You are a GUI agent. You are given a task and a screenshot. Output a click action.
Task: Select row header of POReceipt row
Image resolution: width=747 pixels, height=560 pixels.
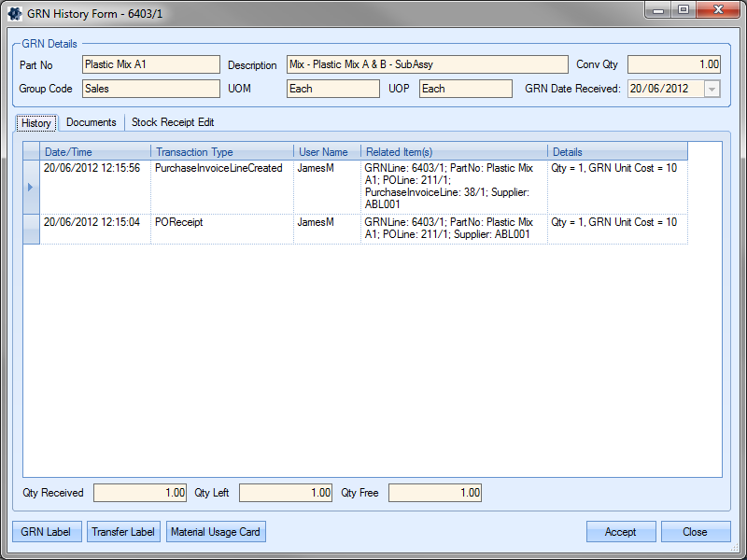point(31,230)
